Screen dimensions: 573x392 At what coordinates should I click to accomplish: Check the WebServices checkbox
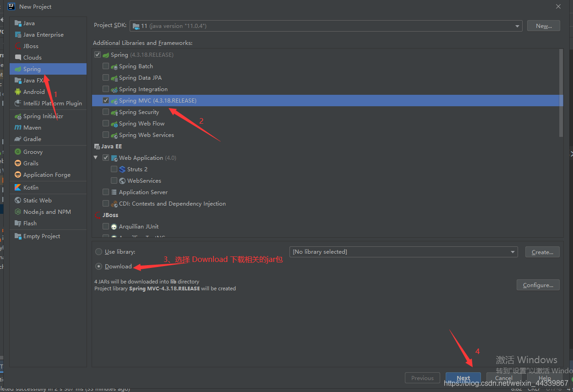click(114, 180)
